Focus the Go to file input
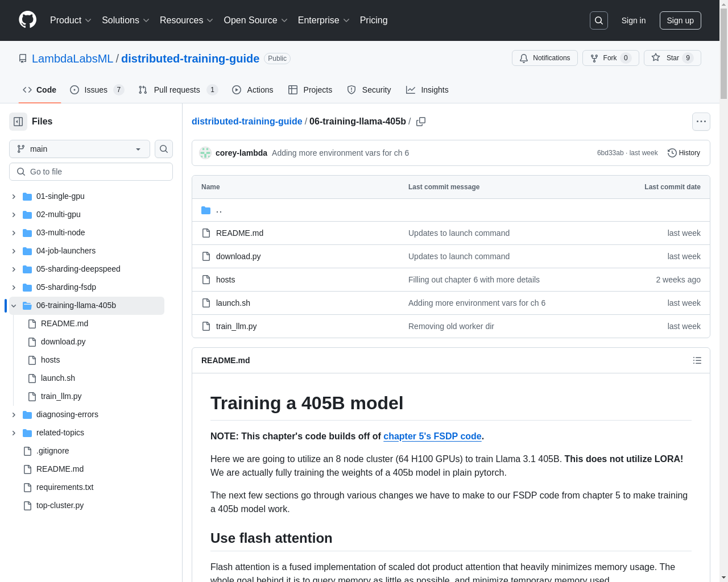 91,172
